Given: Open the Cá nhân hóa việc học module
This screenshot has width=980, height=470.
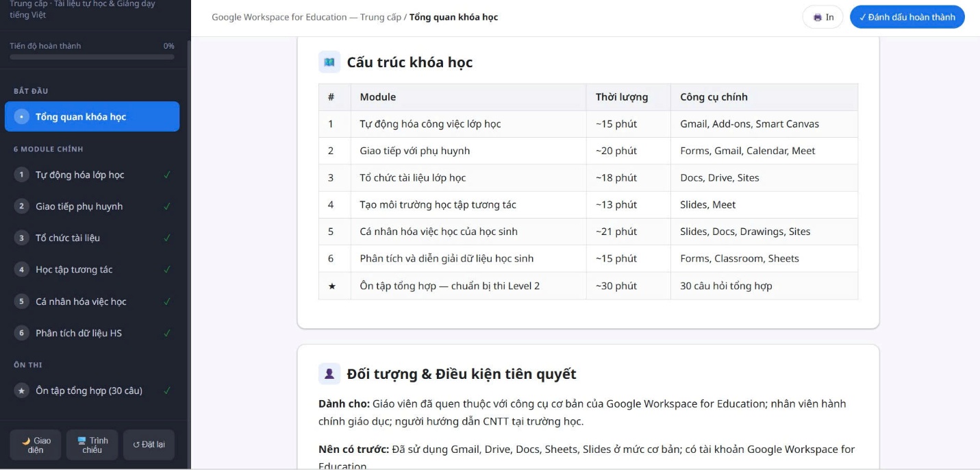Looking at the screenshot, I should [x=92, y=301].
